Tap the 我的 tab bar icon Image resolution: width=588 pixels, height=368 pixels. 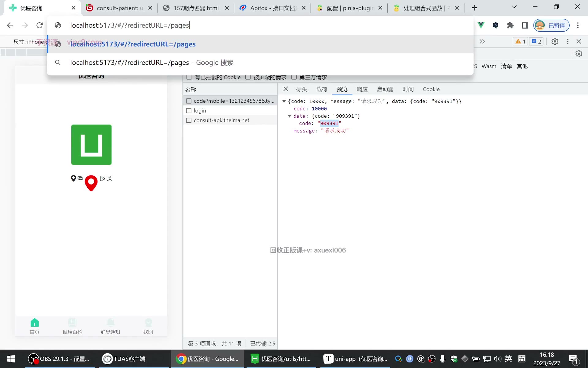(148, 323)
